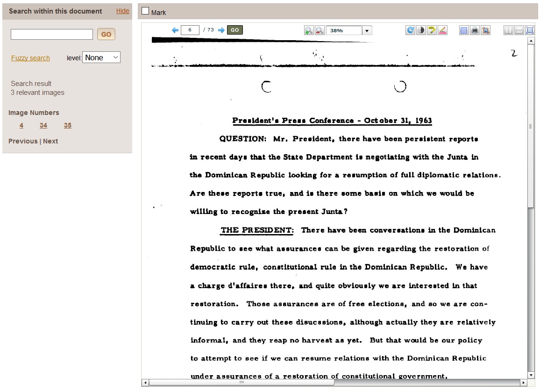The height and width of the screenshot is (392, 547).
Task: Open the fuzzy search level dropdown
Action: point(101,57)
